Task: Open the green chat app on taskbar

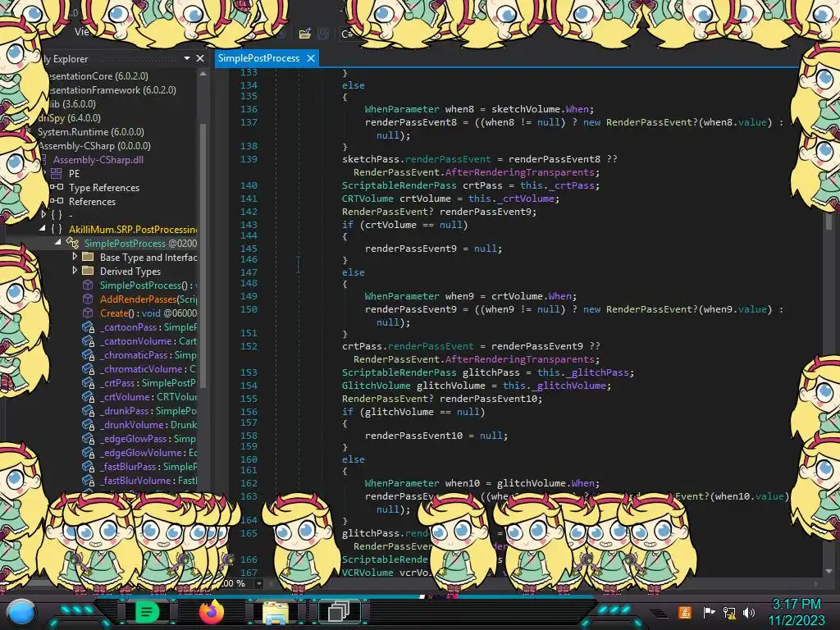Action: pos(146,612)
